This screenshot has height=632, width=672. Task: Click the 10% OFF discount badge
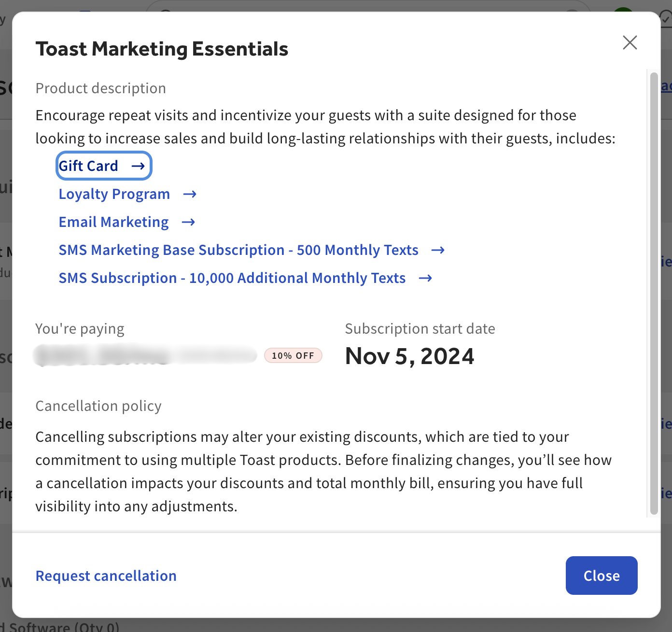click(293, 356)
